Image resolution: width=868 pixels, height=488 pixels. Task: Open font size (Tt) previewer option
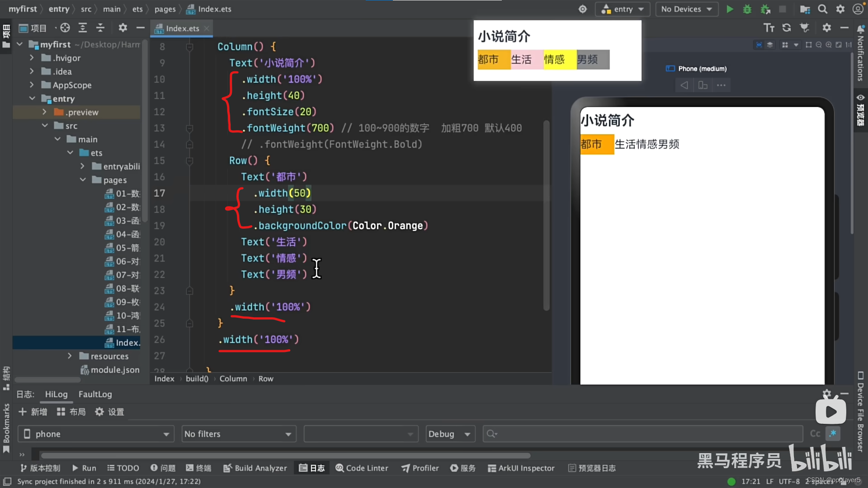click(769, 28)
